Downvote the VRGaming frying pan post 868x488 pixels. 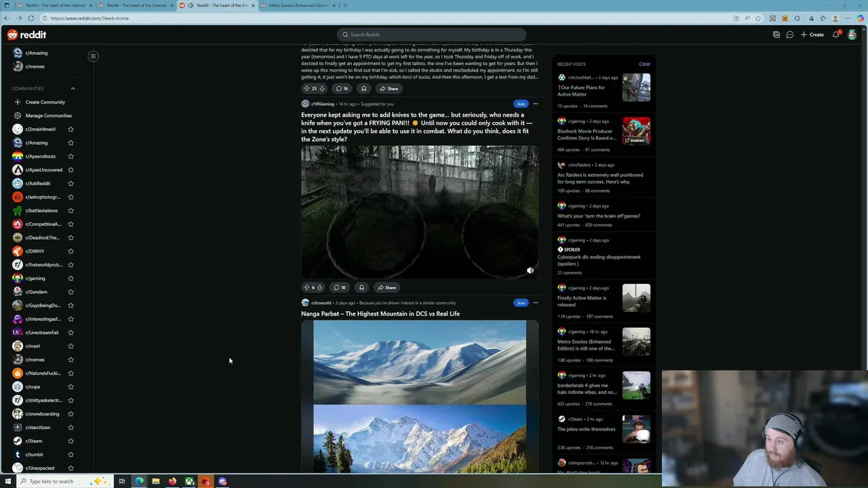pyautogui.click(x=319, y=287)
